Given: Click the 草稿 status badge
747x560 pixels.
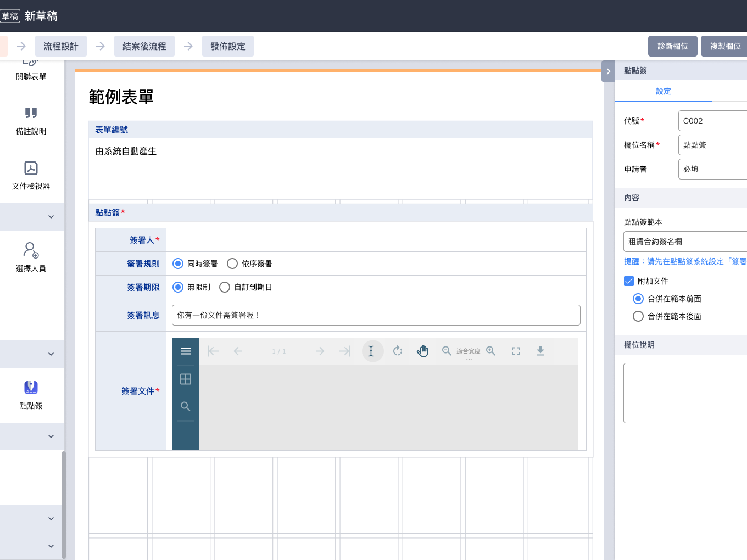Looking at the screenshot, I should [10, 16].
